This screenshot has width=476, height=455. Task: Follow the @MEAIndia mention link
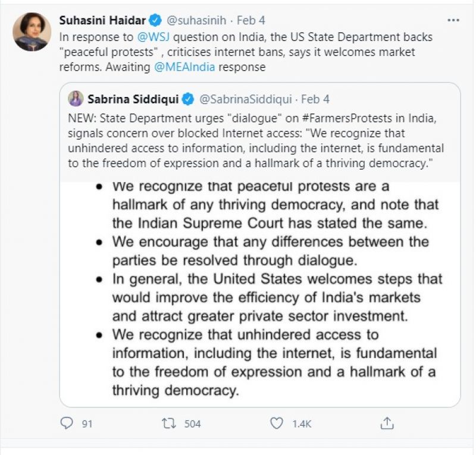tap(184, 67)
